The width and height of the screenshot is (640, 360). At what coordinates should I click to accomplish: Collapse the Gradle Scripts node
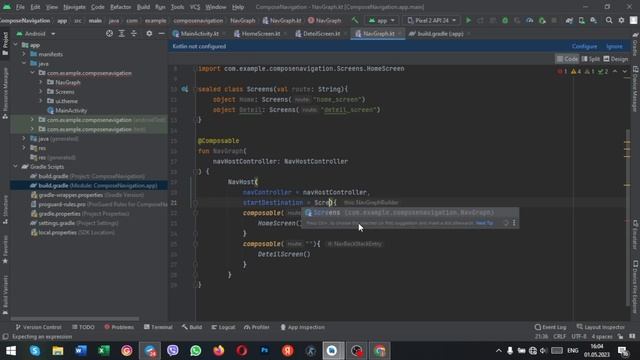click(16, 167)
